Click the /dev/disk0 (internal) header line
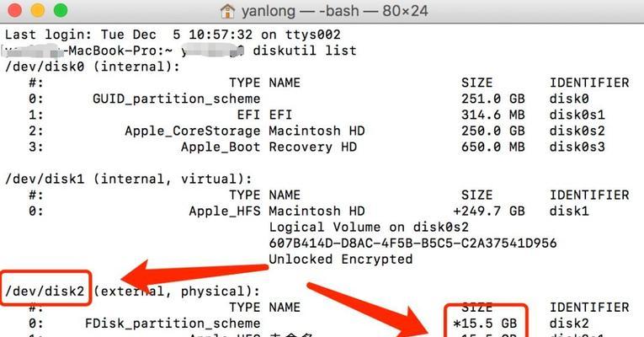 click(x=93, y=67)
